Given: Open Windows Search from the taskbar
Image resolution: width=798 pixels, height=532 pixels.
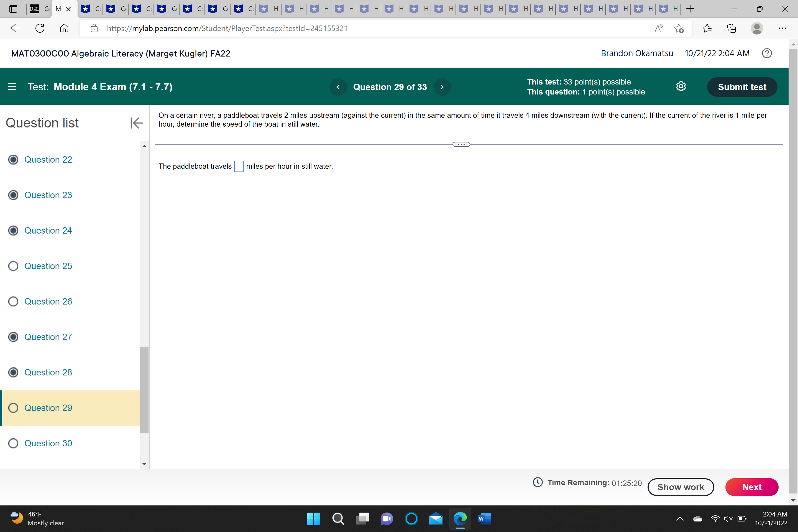Looking at the screenshot, I should click(x=338, y=519).
